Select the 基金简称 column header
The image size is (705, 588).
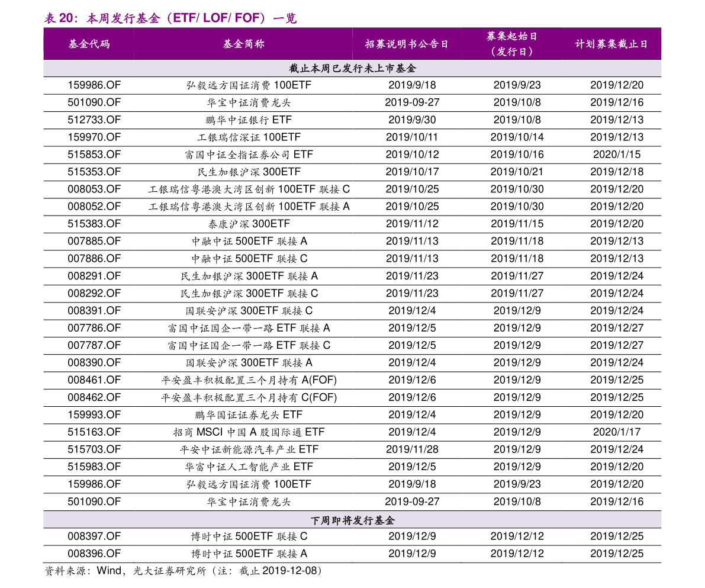(243, 44)
